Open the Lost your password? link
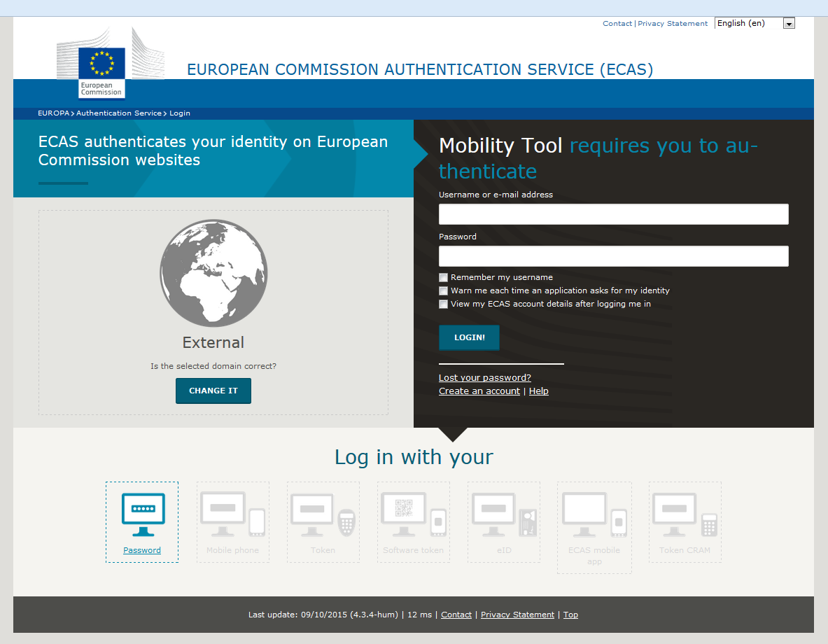The width and height of the screenshot is (828, 644). (485, 378)
